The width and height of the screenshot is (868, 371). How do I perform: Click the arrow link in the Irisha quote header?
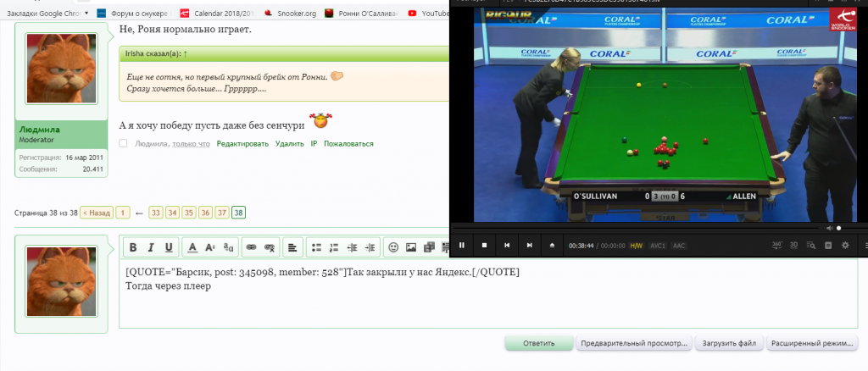tap(186, 54)
